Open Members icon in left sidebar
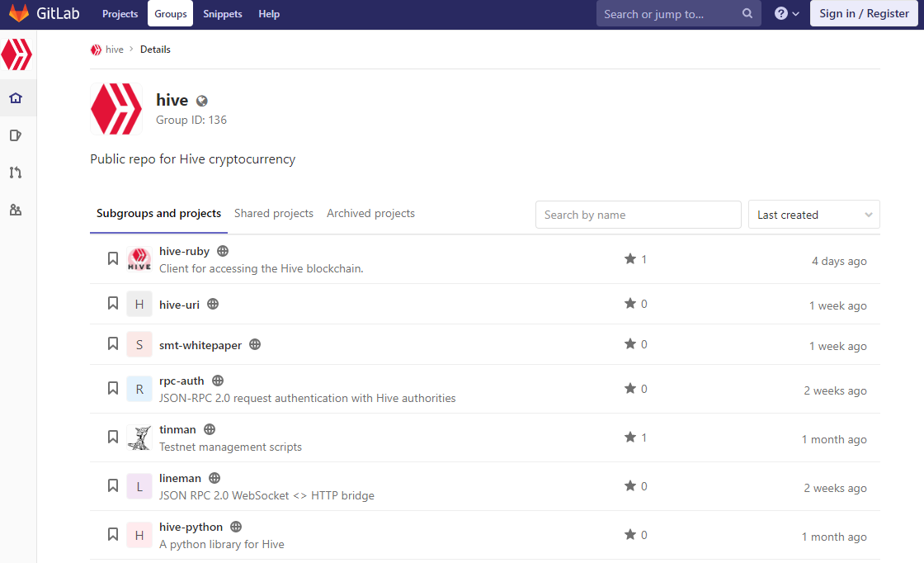The width and height of the screenshot is (924, 563). click(16, 210)
